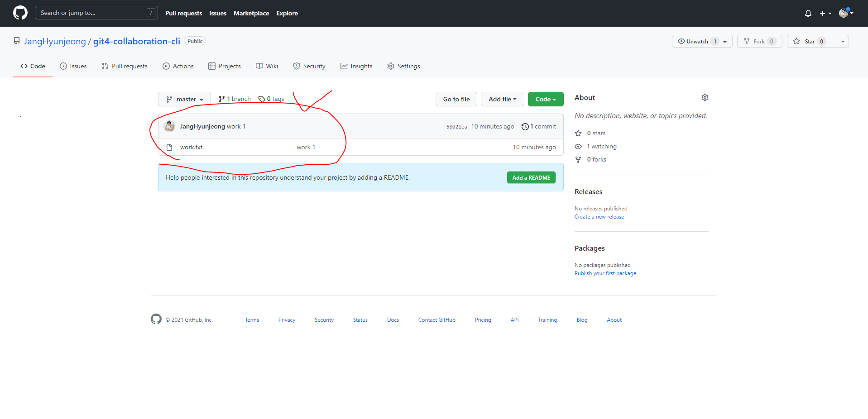Open the JangHyunjeong commit author link

[202, 126]
